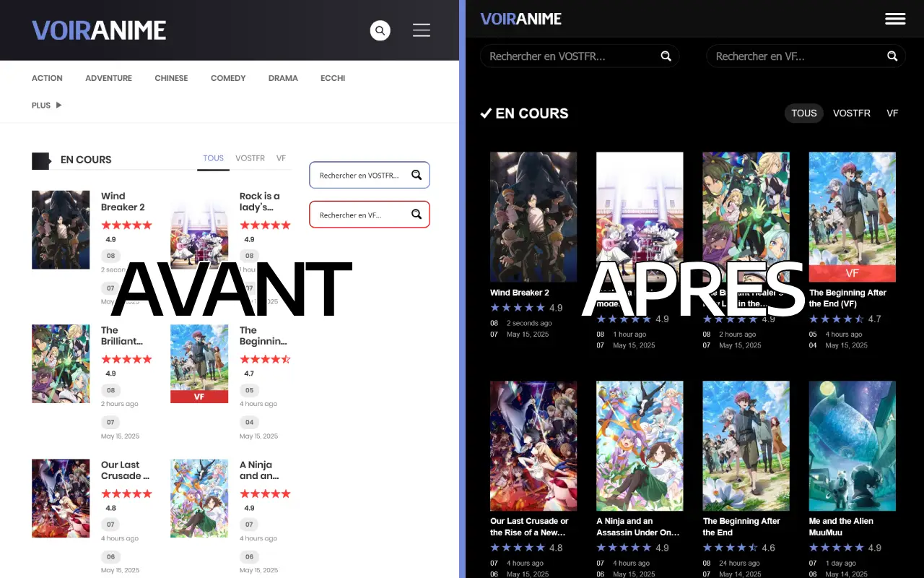Enable the VF filter on the light site

(x=281, y=158)
